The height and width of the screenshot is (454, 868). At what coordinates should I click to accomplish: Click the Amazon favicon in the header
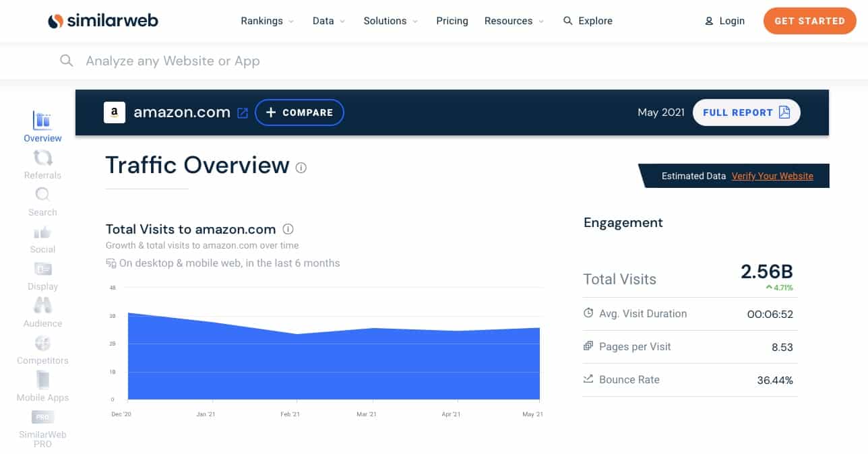(115, 112)
